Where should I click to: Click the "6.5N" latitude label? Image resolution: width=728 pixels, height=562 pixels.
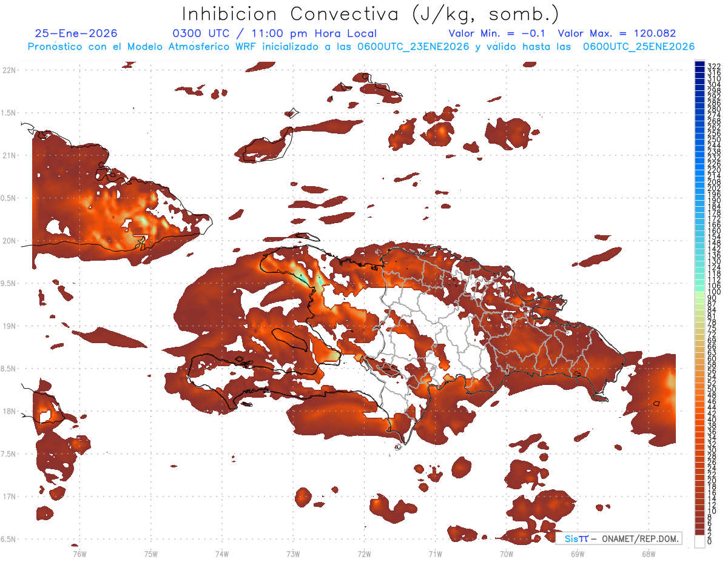(9, 539)
